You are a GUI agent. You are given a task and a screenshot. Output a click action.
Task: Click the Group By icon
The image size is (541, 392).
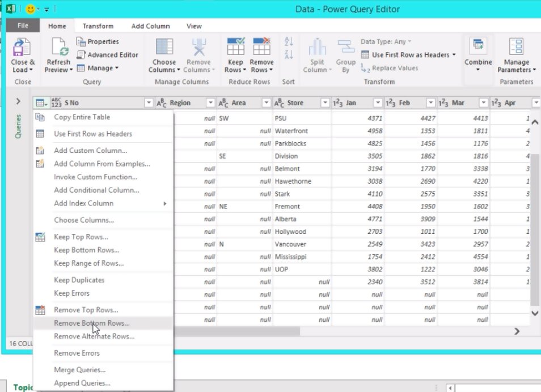tap(346, 47)
